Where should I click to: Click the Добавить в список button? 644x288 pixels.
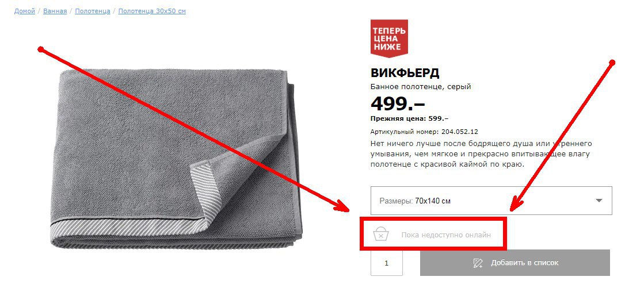pyautogui.click(x=515, y=263)
